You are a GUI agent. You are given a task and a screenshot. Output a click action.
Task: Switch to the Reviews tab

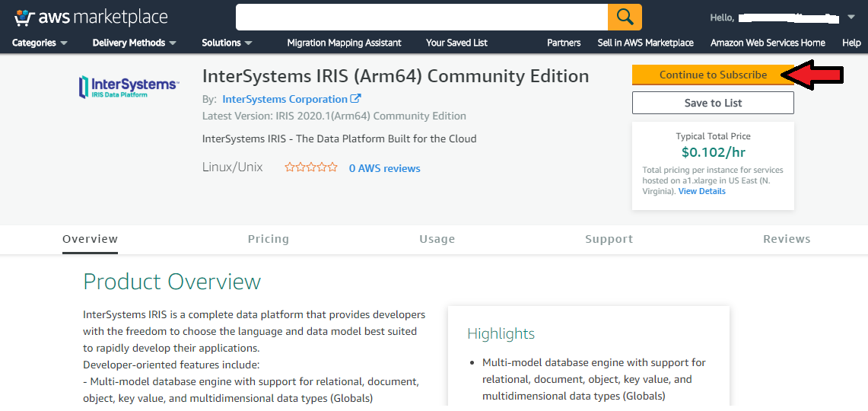point(787,239)
